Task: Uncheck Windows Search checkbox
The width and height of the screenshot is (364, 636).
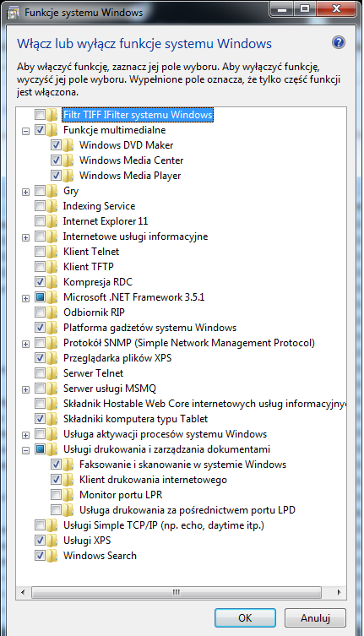Action: pyautogui.click(x=40, y=556)
